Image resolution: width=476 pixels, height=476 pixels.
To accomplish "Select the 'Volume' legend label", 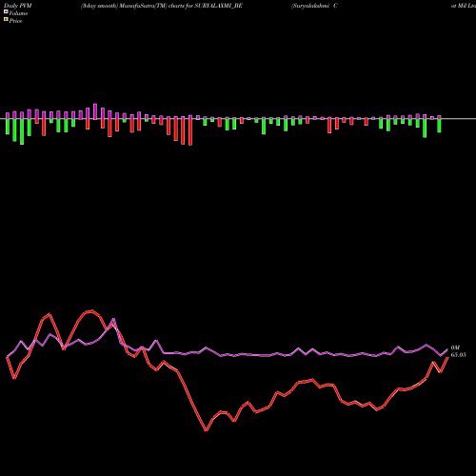I will pos(18,13).
